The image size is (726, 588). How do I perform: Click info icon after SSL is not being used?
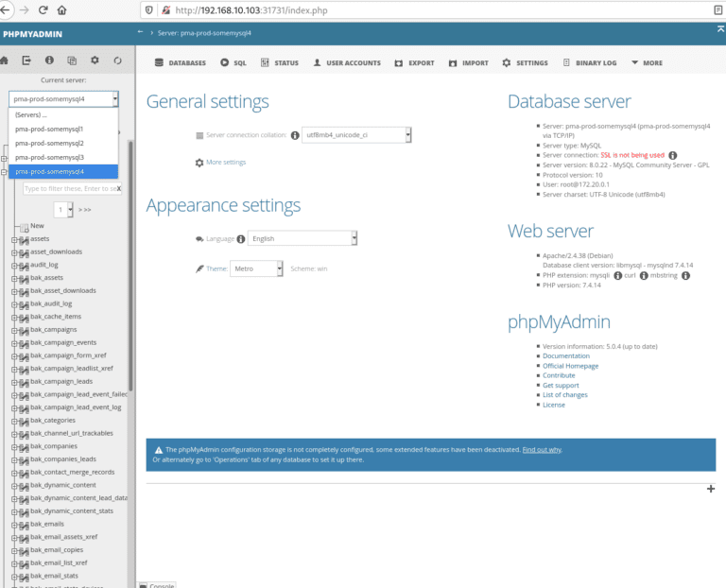(673, 155)
